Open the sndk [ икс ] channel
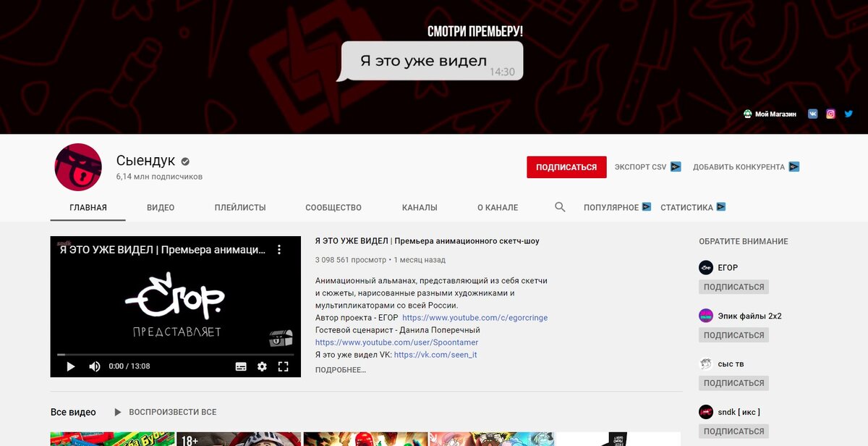Viewport: 868px width, 446px height. [x=739, y=412]
